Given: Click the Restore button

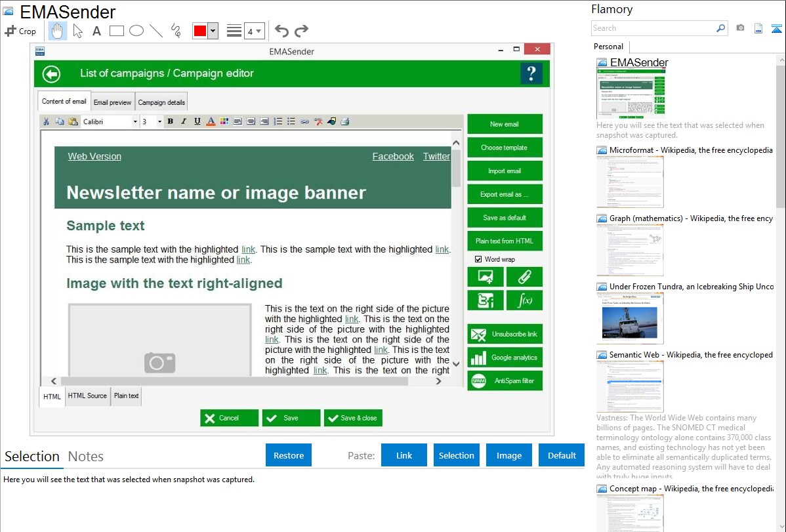Looking at the screenshot, I should (289, 455).
